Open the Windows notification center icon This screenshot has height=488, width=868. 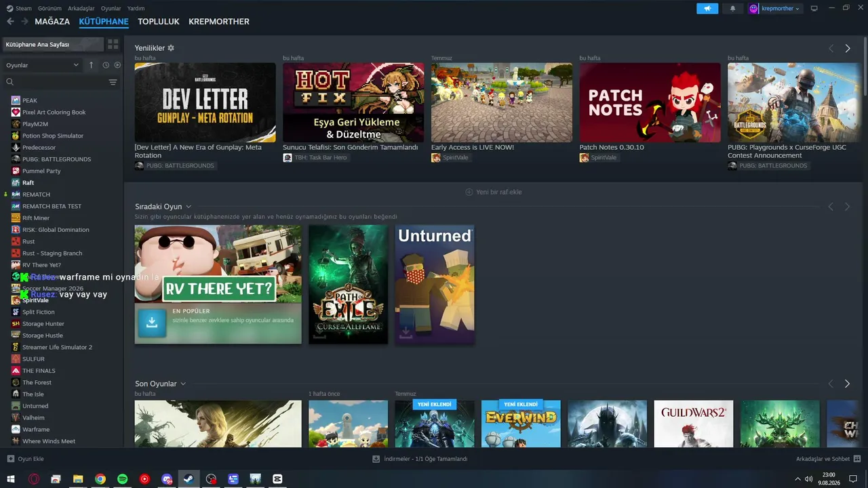[853, 479]
